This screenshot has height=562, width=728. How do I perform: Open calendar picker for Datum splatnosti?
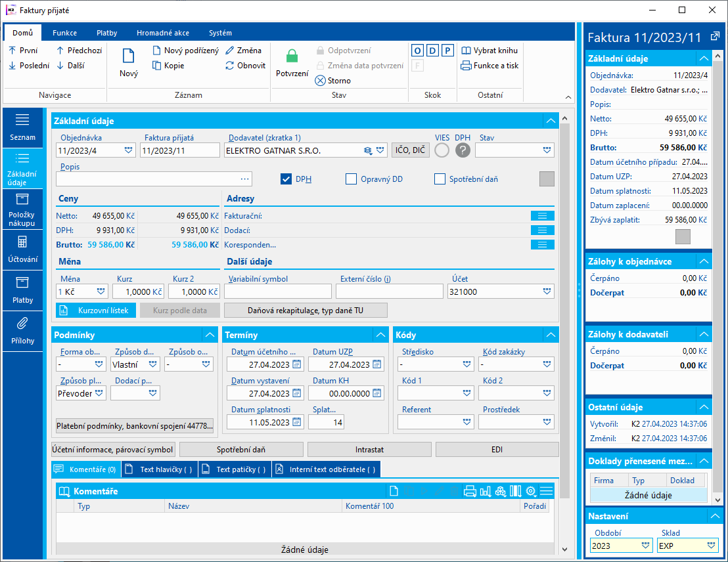296,422
